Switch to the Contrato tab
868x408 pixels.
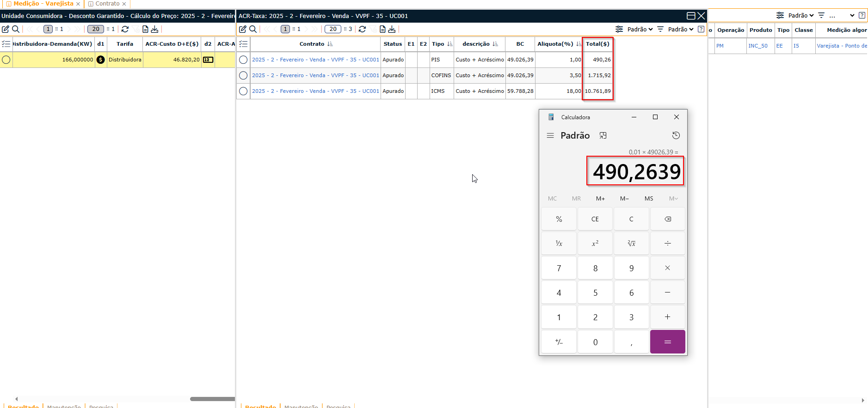coord(107,4)
